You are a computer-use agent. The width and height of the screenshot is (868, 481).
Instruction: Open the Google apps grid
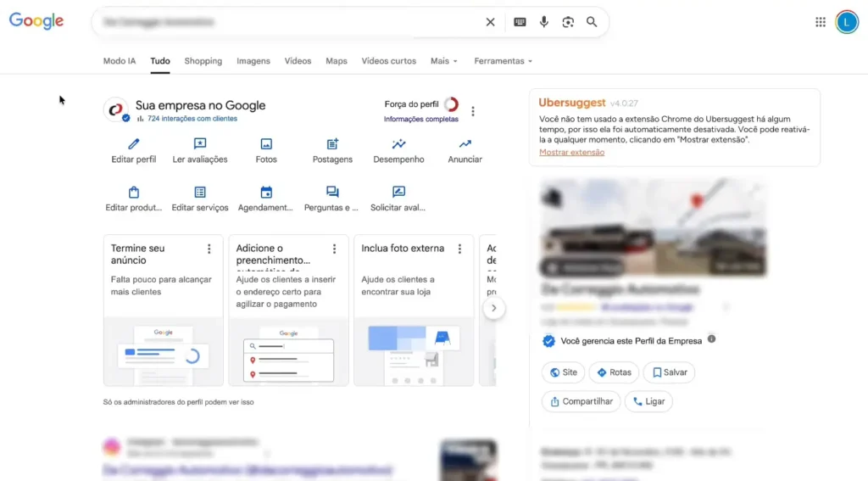point(821,22)
